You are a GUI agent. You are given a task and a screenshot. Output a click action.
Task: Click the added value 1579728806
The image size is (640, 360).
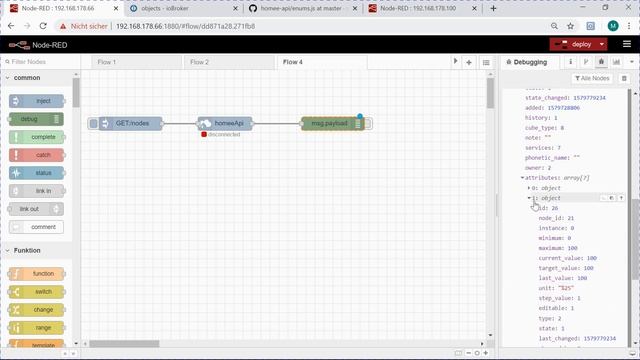563,108
